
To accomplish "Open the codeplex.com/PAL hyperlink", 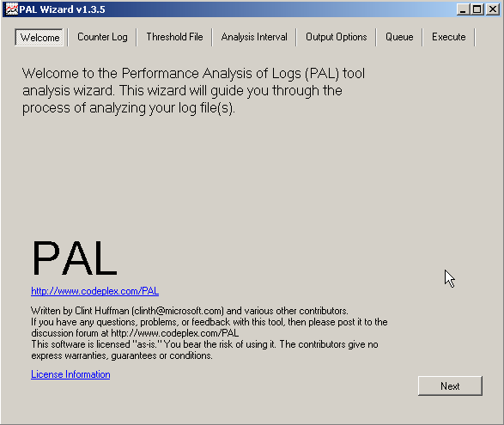I will pyautogui.click(x=94, y=291).
